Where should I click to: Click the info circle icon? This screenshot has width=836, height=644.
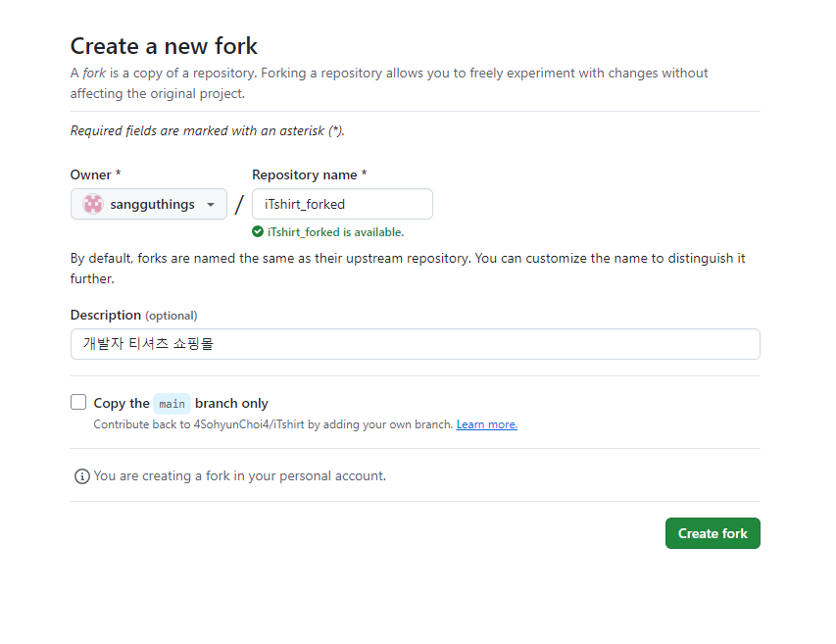point(82,476)
